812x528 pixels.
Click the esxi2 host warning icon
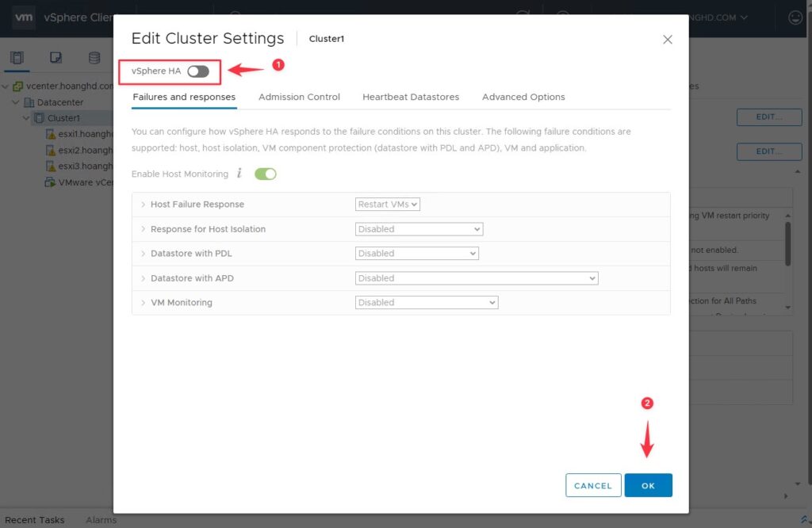[x=50, y=150]
